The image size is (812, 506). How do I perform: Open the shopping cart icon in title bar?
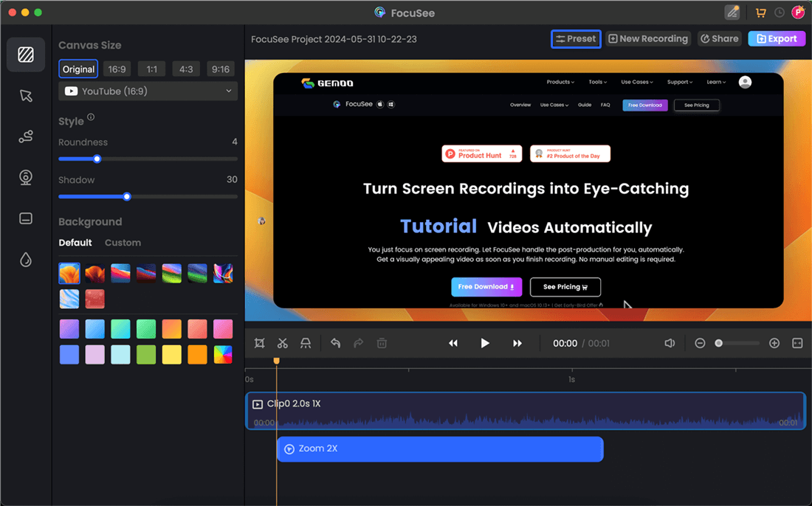pos(761,13)
